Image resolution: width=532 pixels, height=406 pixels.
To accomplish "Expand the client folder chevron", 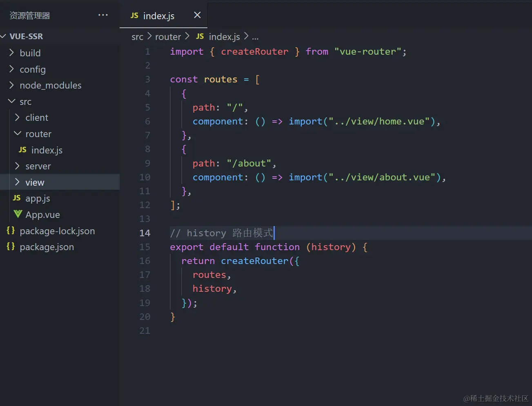I will (17, 118).
